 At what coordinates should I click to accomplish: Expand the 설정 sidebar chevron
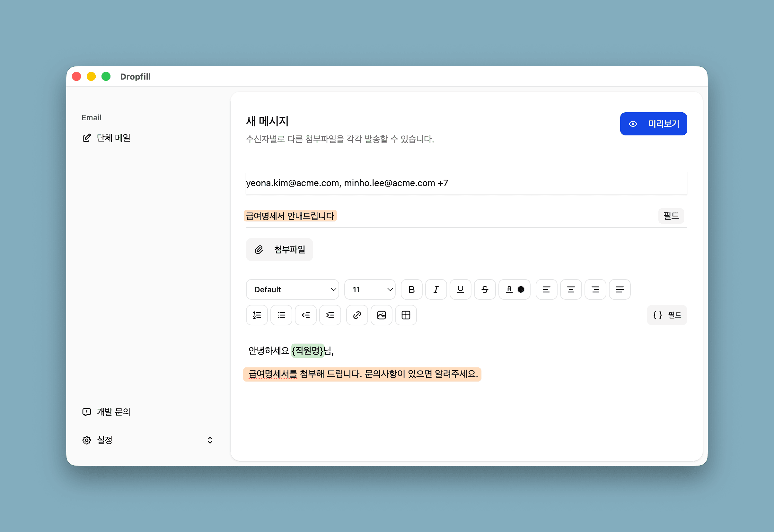pyautogui.click(x=210, y=440)
